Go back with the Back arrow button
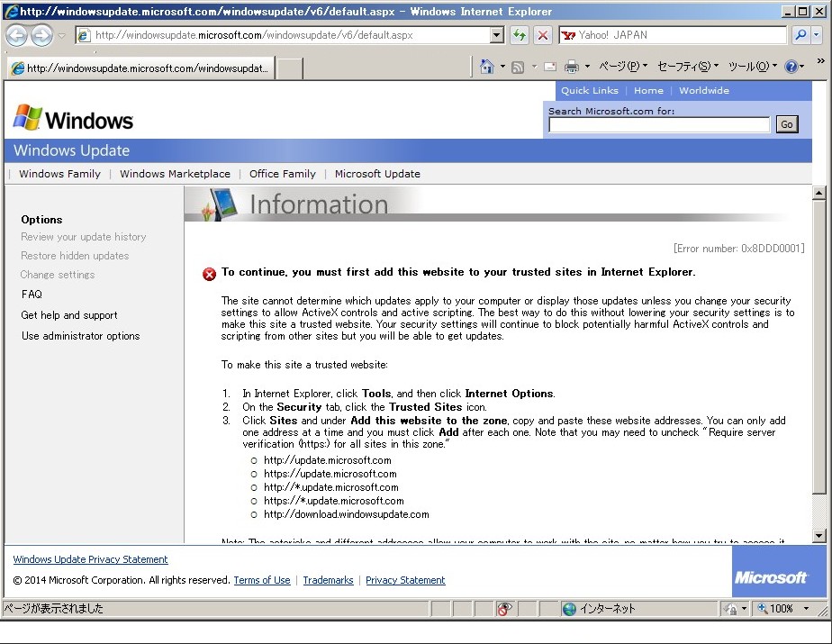This screenshot has width=832, height=644. pos(17,35)
